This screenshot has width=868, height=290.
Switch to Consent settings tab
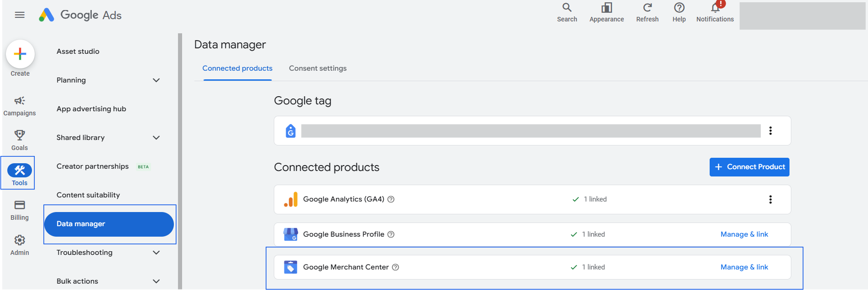[x=318, y=68]
